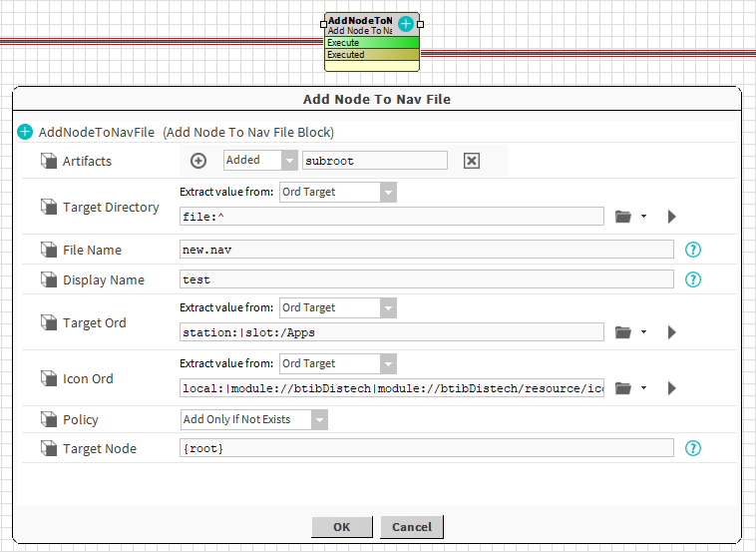
Task: Click Target Directory play arrow icon
Action: (671, 217)
